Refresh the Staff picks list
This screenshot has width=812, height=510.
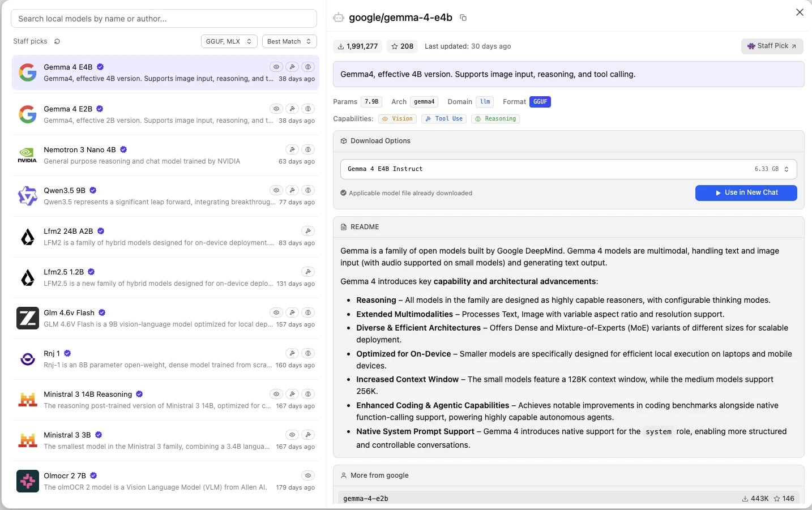pyautogui.click(x=57, y=41)
